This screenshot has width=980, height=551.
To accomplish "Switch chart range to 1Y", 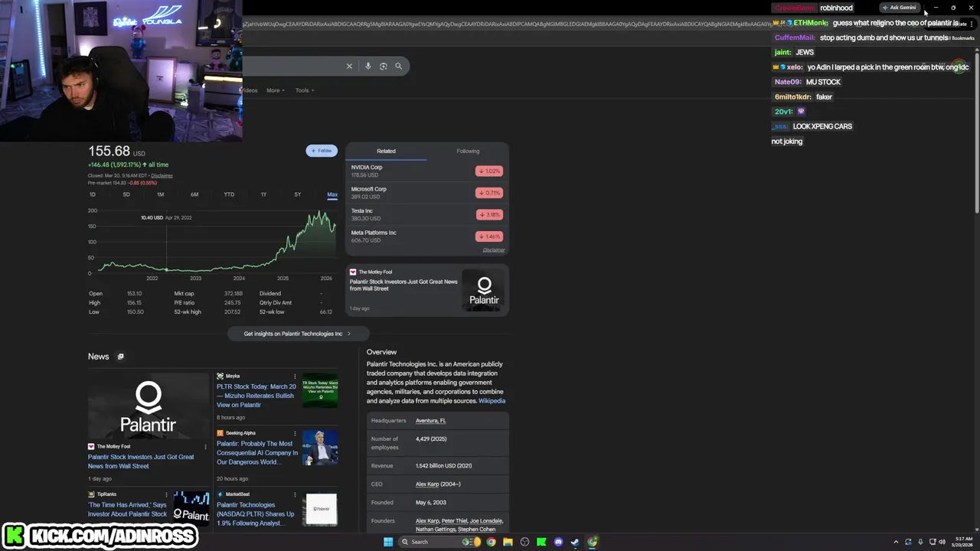I will pyautogui.click(x=263, y=194).
